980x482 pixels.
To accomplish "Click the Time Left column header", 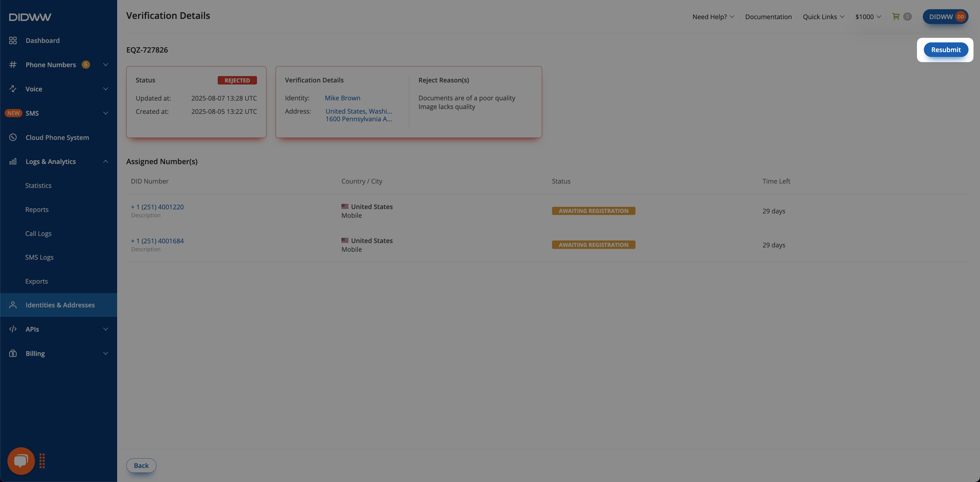I will tap(776, 181).
